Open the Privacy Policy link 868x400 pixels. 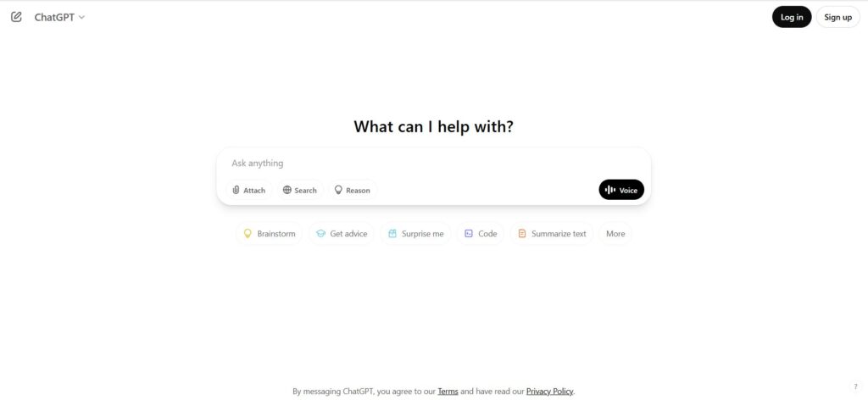click(549, 392)
